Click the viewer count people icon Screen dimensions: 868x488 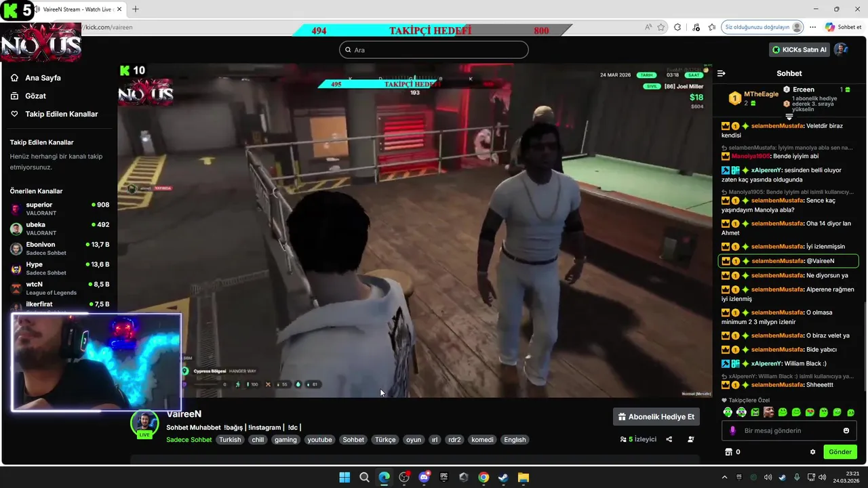point(623,439)
